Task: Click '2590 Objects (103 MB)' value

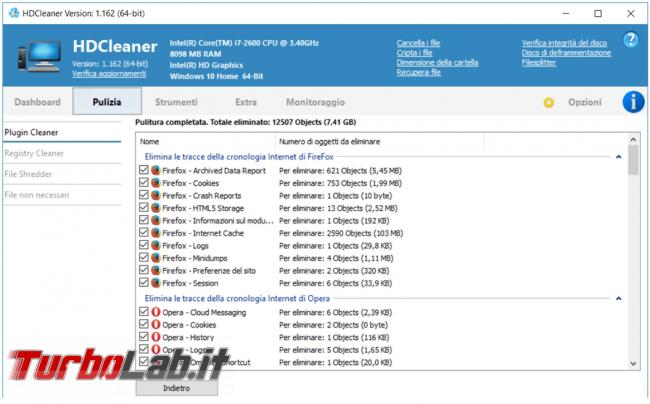Action: click(365, 233)
